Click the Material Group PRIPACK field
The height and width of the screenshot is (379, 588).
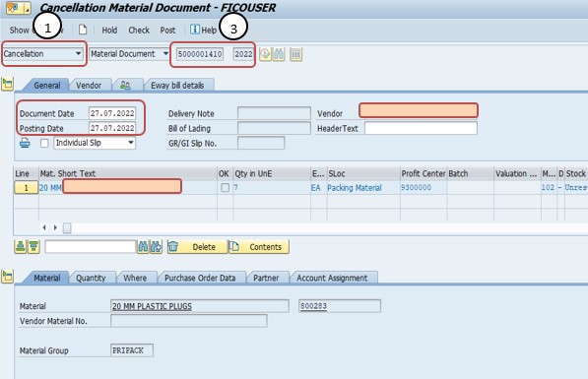(132, 350)
